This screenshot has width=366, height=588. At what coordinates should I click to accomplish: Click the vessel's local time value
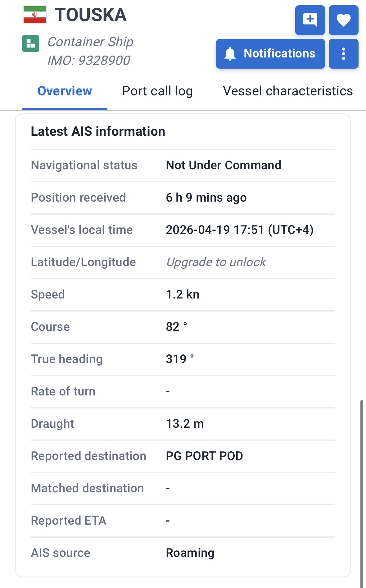pyautogui.click(x=240, y=230)
